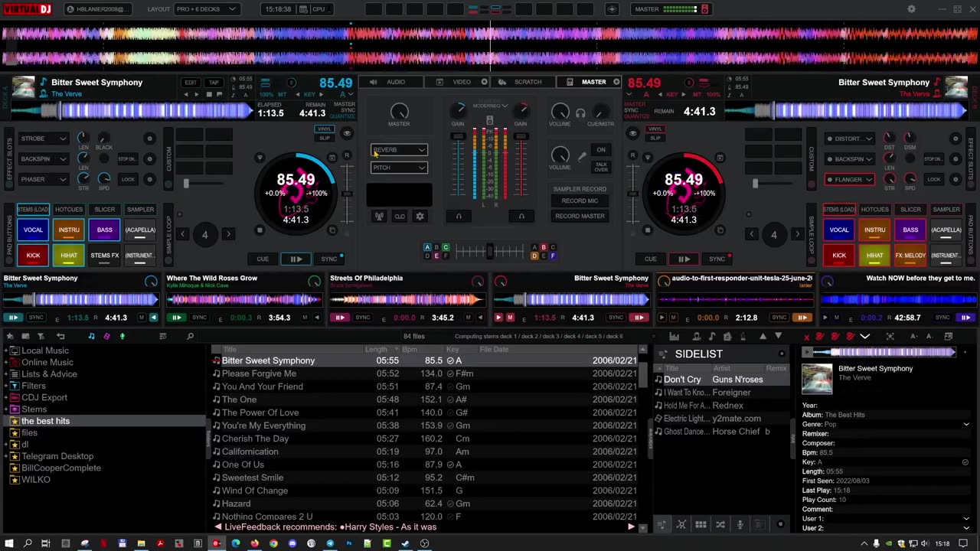Screen dimensions: 980x551
Task: Open Chrome from the taskbar
Action: tap(273, 543)
